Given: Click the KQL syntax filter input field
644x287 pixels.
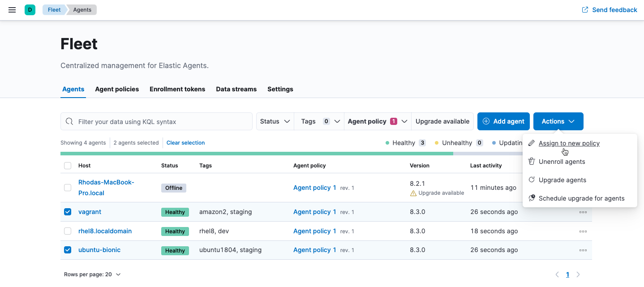Looking at the screenshot, I should (x=156, y=121).
